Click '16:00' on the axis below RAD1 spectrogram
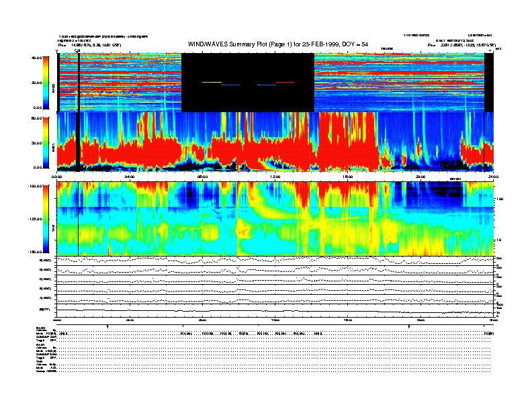The width and height of the screenshot is (532, 411). click(x=348, y=177)
